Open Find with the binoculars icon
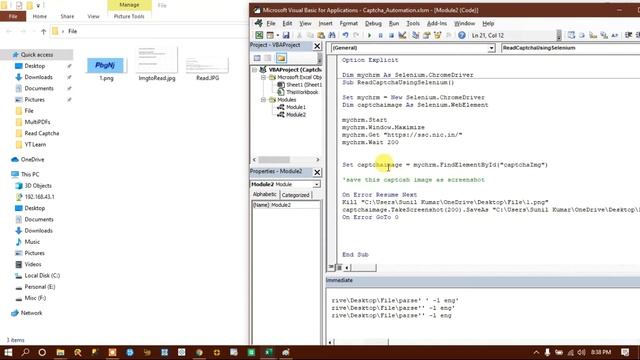 point(332,36)
